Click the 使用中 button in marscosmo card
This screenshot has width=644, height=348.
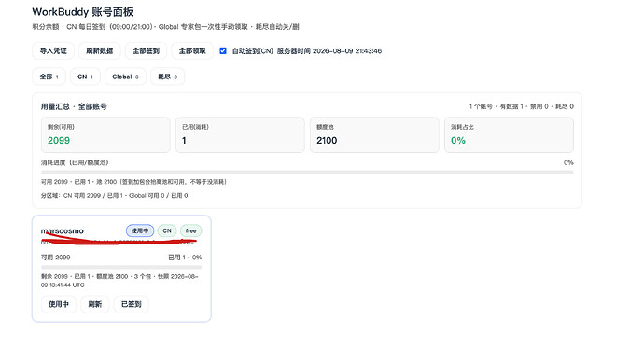tap(59, 304)
